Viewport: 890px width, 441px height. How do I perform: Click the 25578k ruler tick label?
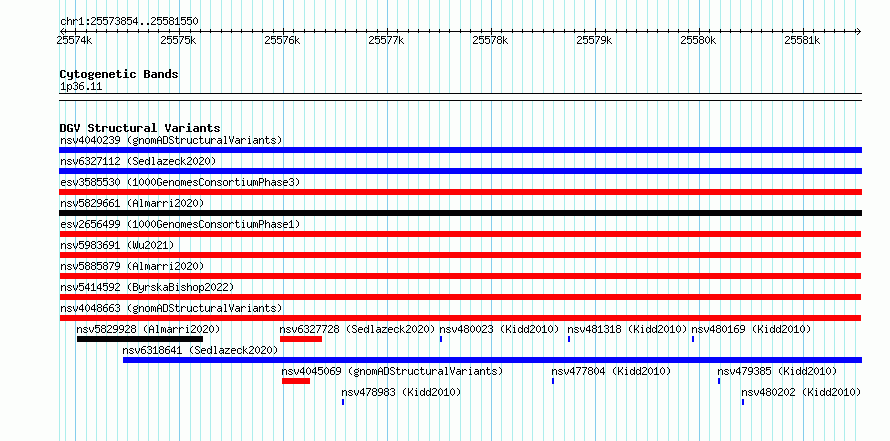(x=490, y=40)
